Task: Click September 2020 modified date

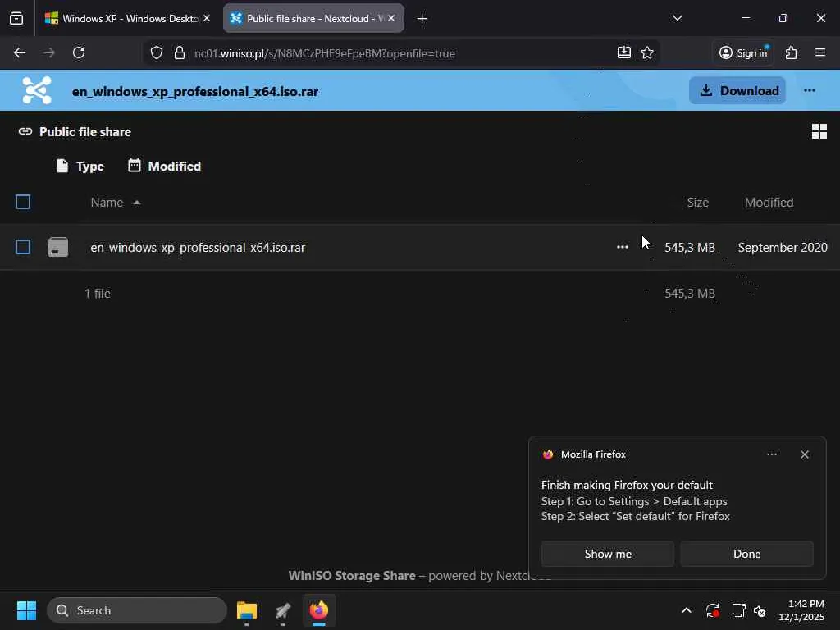Action: (x=783, y=248)
